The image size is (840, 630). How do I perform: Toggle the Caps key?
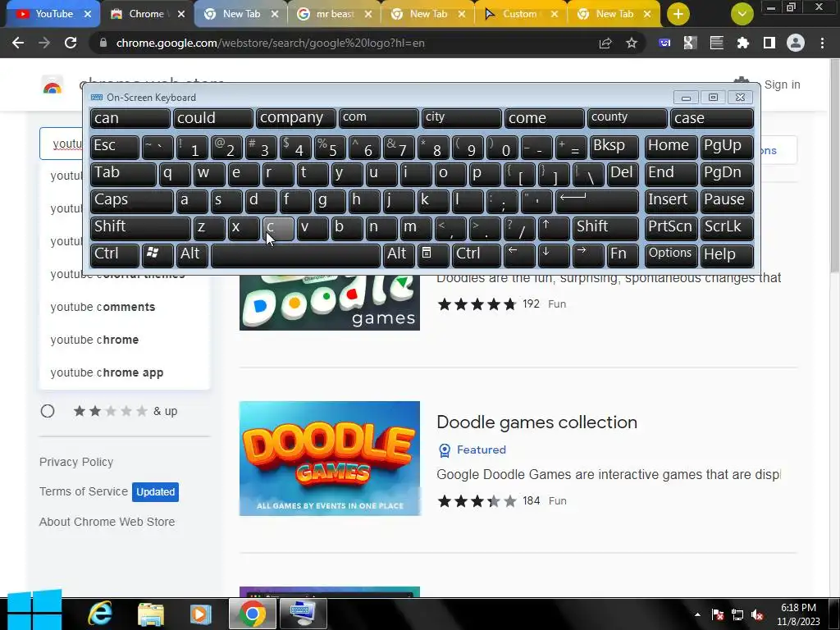(x=132, y=201)
